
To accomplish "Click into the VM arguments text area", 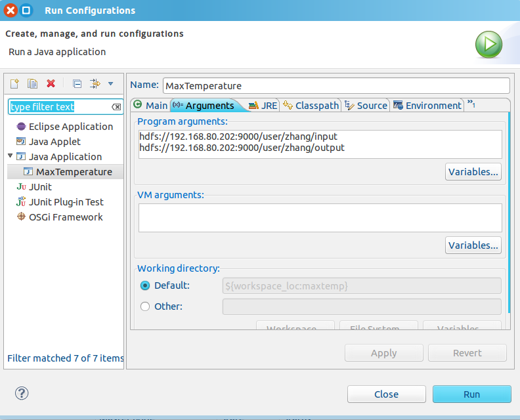I will tap(320, 217).
